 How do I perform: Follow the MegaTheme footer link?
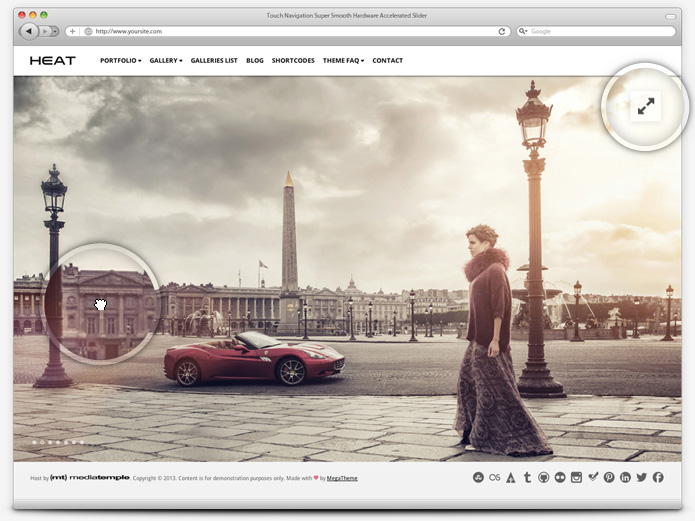point(343,479)
